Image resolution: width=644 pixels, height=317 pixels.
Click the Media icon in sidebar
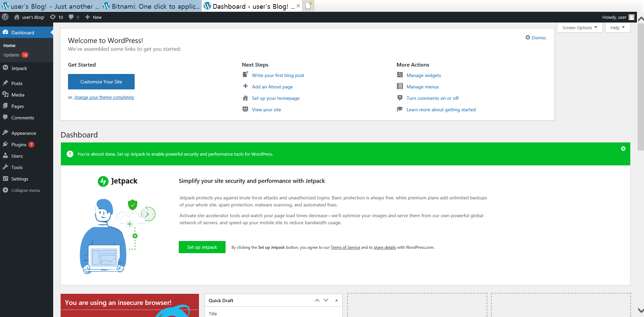point(5,94)
